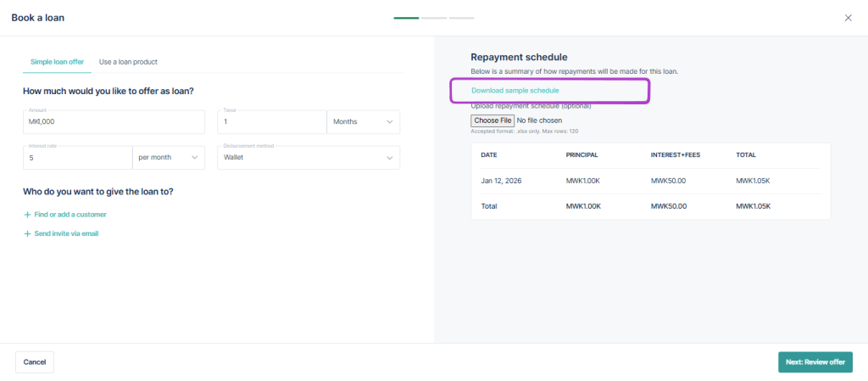Viewport: 868px width, 381px height.
Task: Select the Interest rate input field
Action: pyautogui.click(x=77, y=158)
